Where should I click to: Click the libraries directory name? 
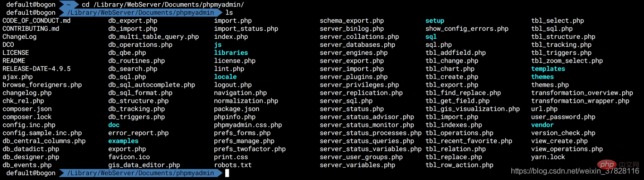[x=231, y=53]
